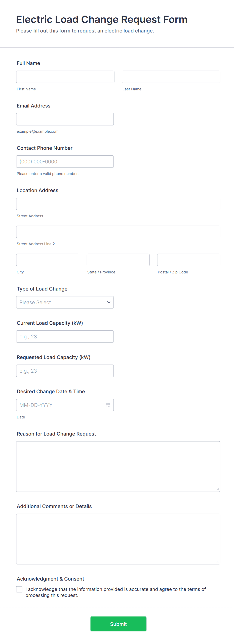This screenshot has width=234, height=644.
Task: Click into the Street Address field
Action: coord(118,204)
